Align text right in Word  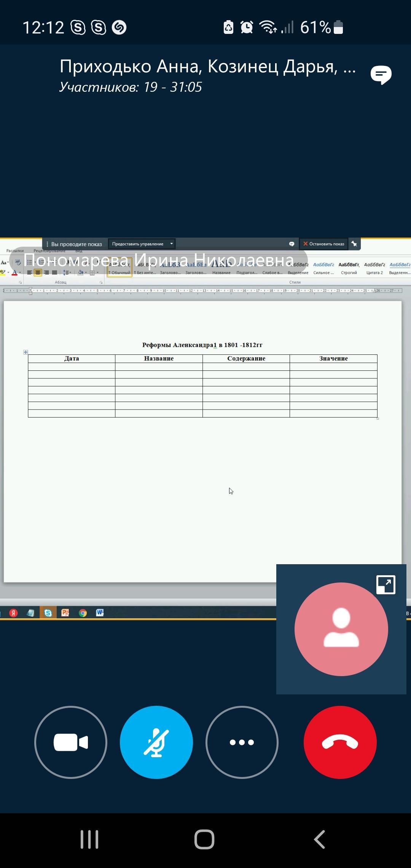(x=46, y=273)
